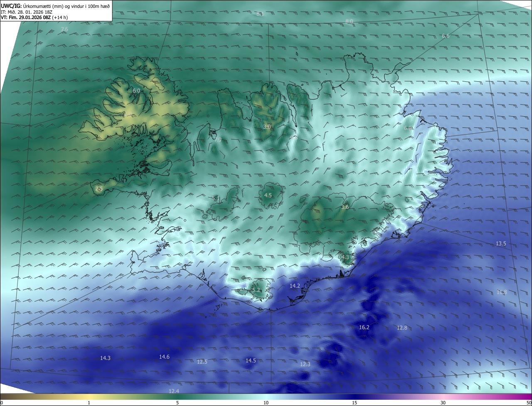
Task: Click the 13.5 precipitation value
Action: click(501, 244)
